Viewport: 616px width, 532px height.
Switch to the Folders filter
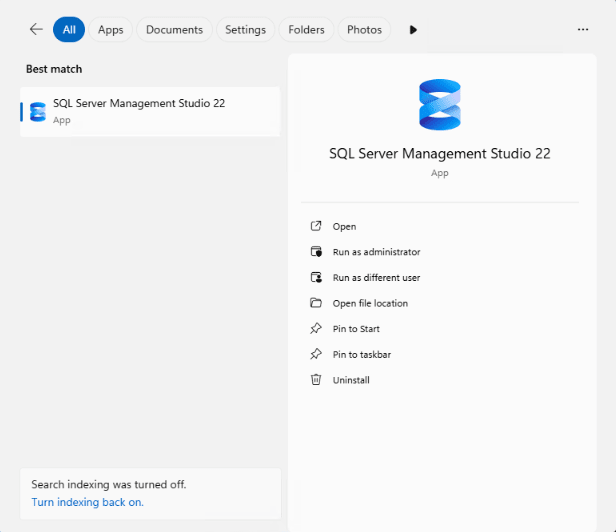(306, 29)
